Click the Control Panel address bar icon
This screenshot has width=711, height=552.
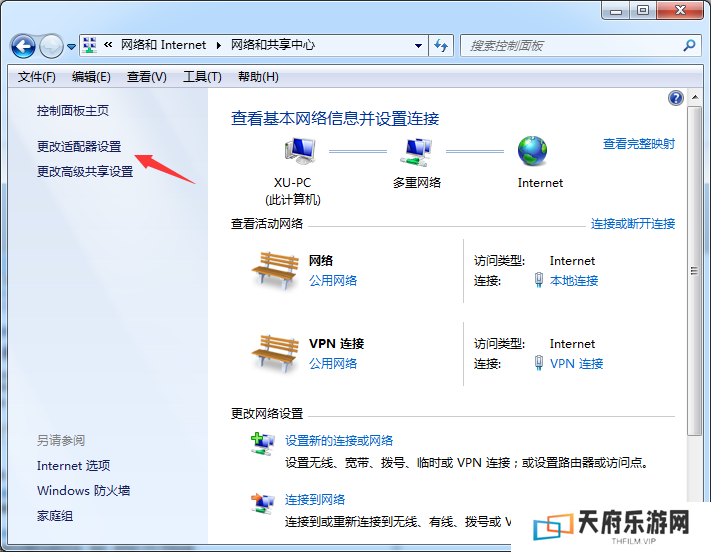coord(90,45)
